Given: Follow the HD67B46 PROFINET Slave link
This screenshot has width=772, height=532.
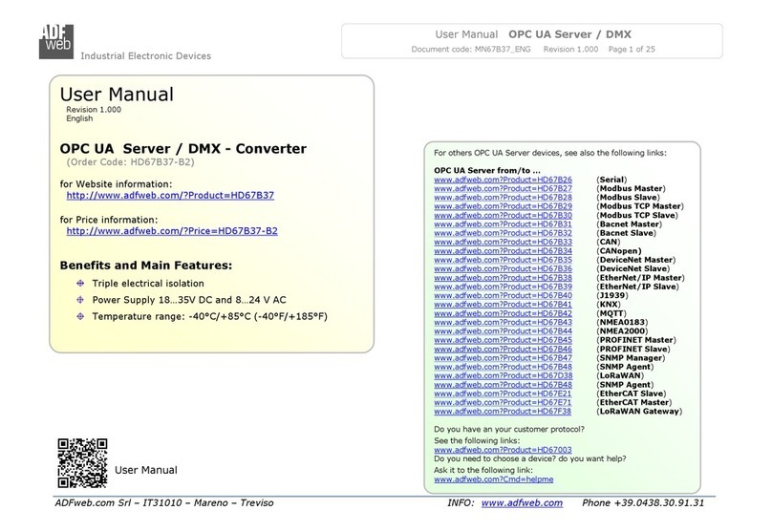Looking at the screenshot, I should click(x=503, y=349).
